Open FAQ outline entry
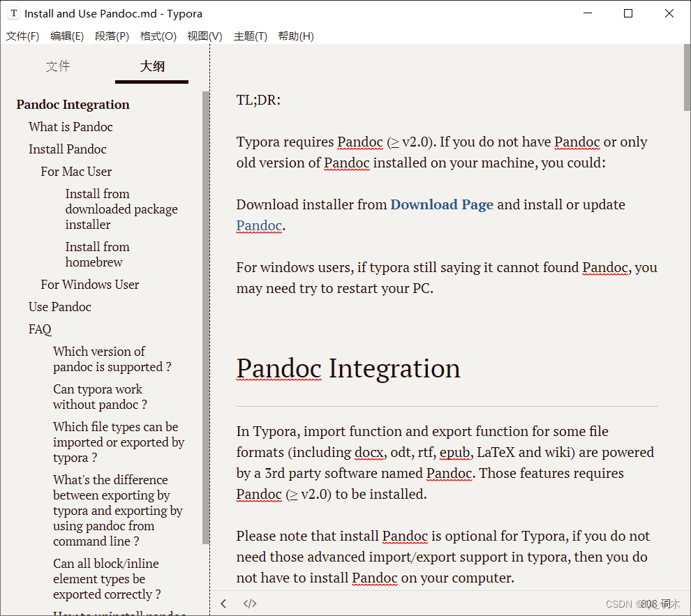 click(40, 329)
